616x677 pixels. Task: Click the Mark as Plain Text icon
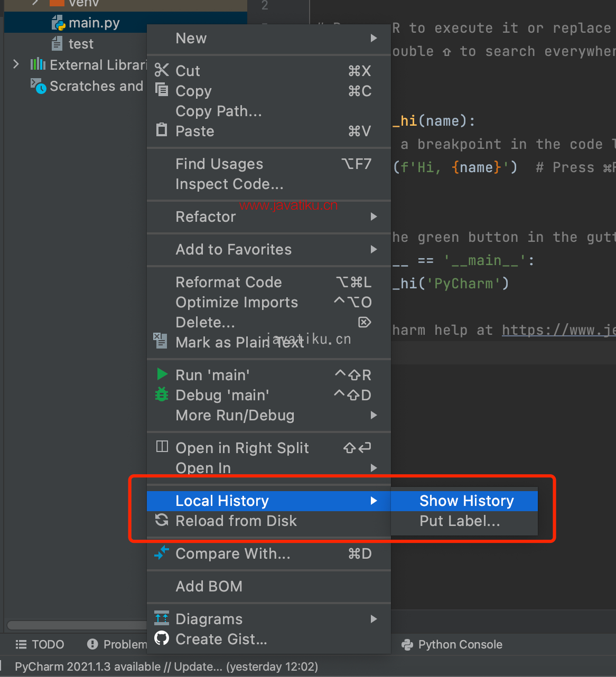160,340
